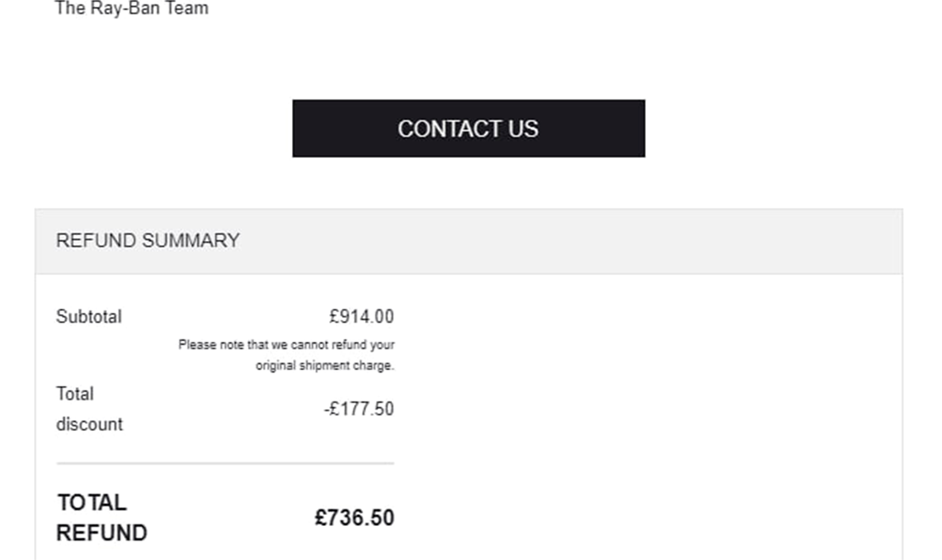Click the empty area right of the summary
942x560 pixels.
pos(679,407)
